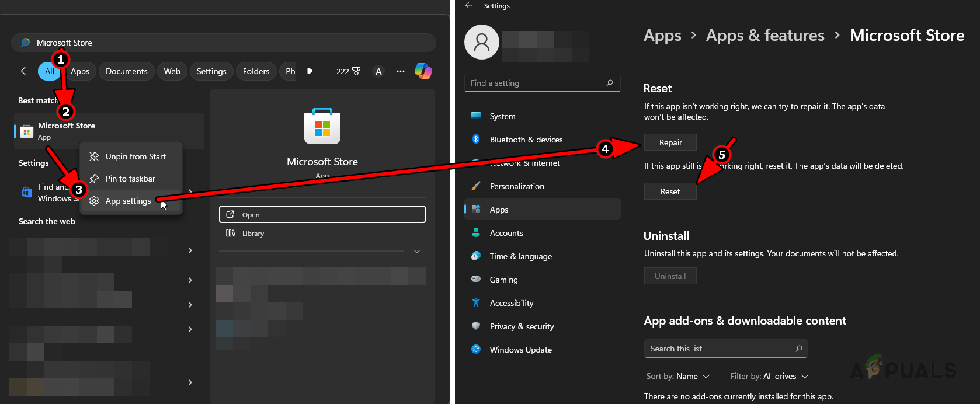Click the search magnifier icon beside Microsoft Store
The image size is (980, 404).
(25, 43)
